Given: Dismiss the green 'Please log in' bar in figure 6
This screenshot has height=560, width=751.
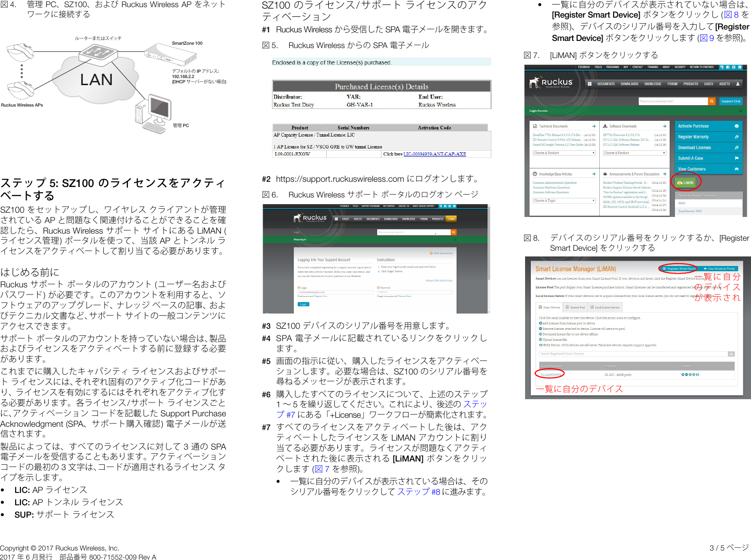Looking at the screenshot, I should click(455, 240).
